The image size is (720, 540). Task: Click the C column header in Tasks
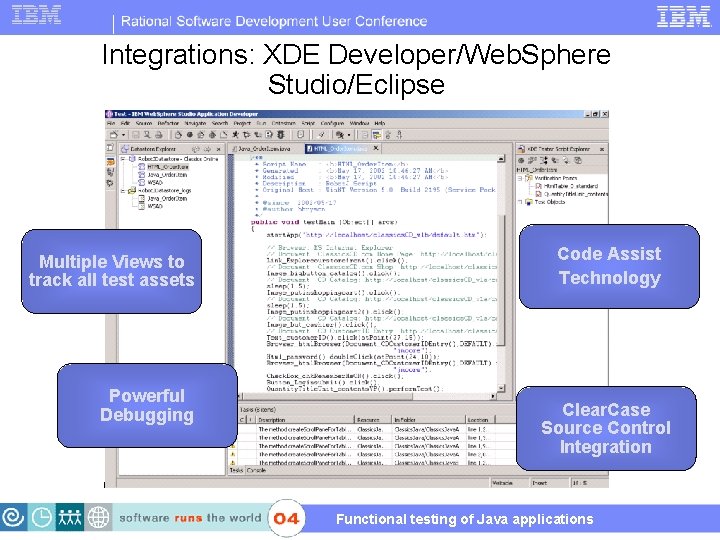242,420
